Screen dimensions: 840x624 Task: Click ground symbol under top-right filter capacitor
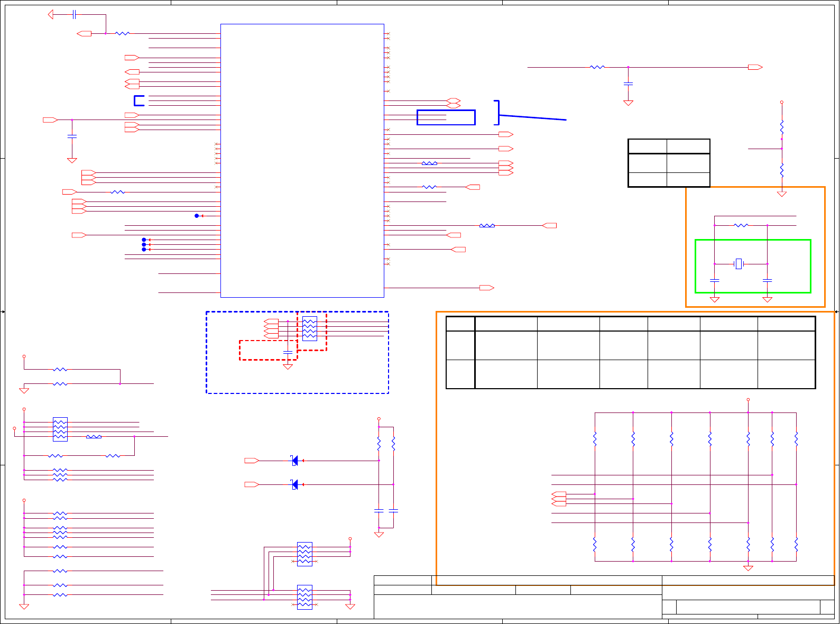pos(628,103)
